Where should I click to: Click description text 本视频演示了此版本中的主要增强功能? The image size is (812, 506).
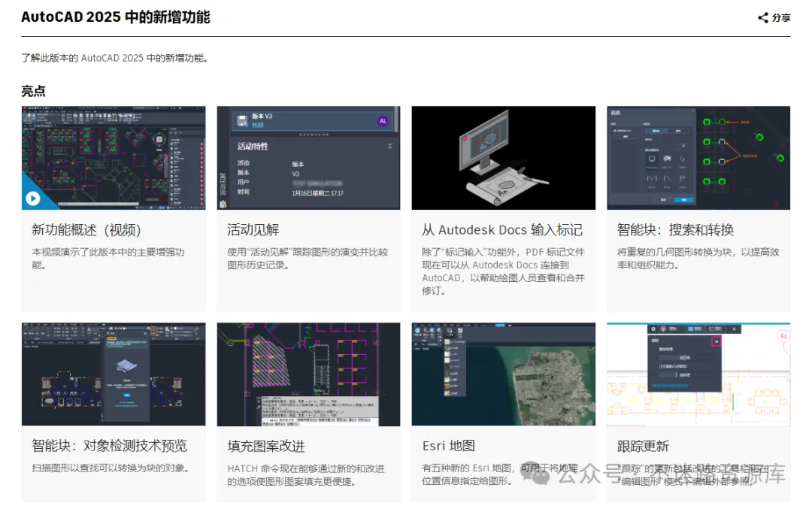pyautogui.click(x=108, y=259)
